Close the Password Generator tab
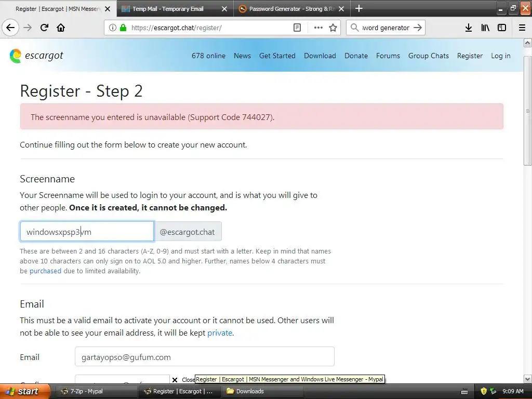This screenshot has height=399, width=532. (x=341, y=9)
